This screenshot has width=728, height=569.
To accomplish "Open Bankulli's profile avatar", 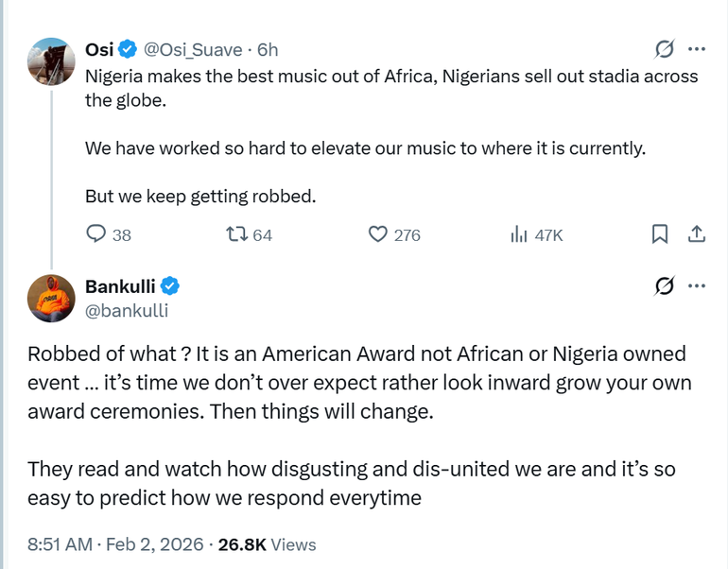I will (x=51, y=298).
